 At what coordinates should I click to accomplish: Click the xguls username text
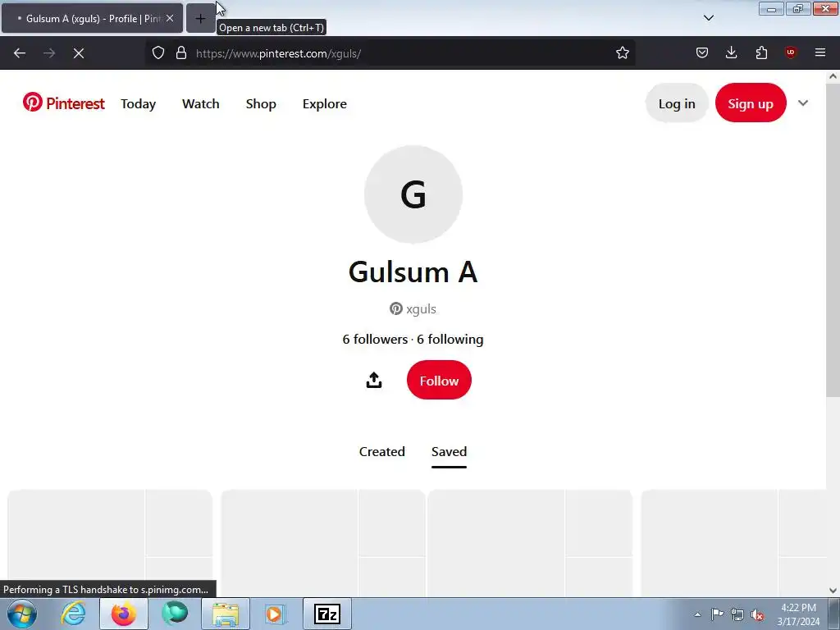(421, 309)
